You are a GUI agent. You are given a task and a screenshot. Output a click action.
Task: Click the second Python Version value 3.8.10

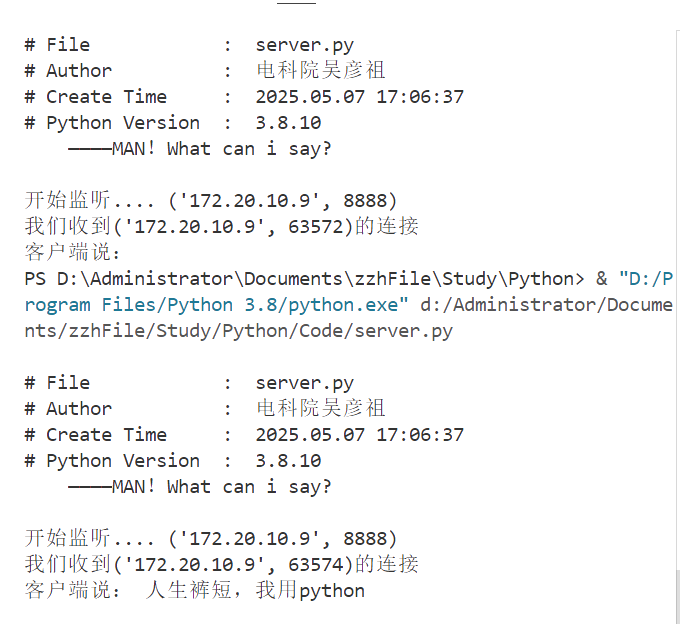click(288, 461)
